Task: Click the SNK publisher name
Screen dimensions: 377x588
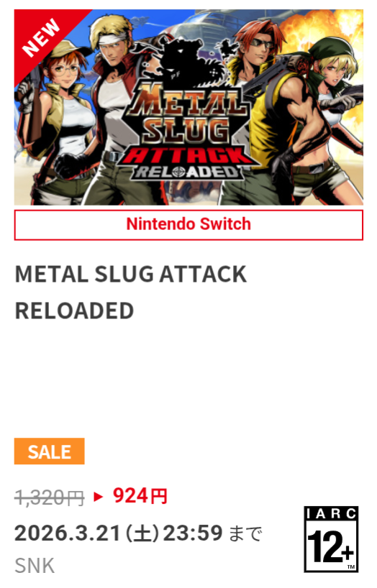Action: coord(35,566)
